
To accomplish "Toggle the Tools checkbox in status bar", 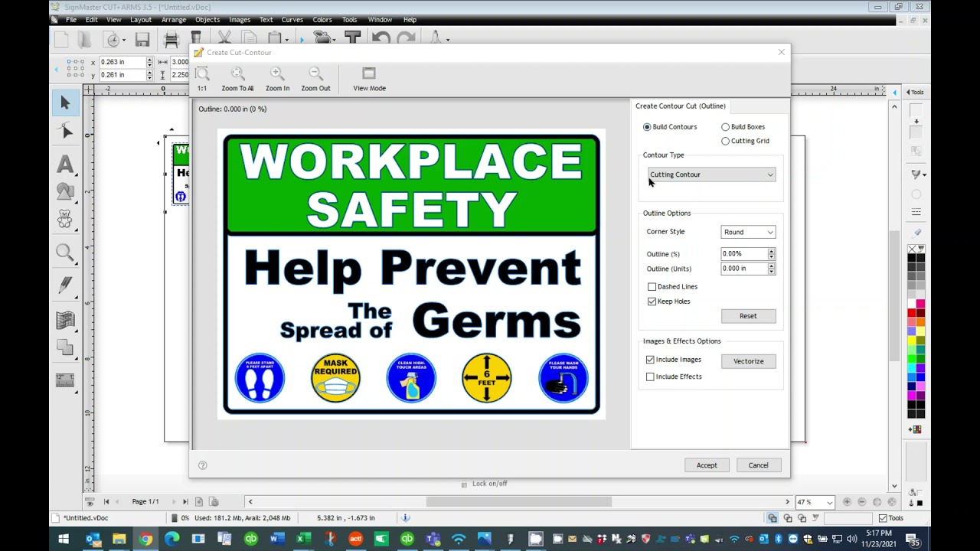I will pyautogui.click(x=883, y=518).
